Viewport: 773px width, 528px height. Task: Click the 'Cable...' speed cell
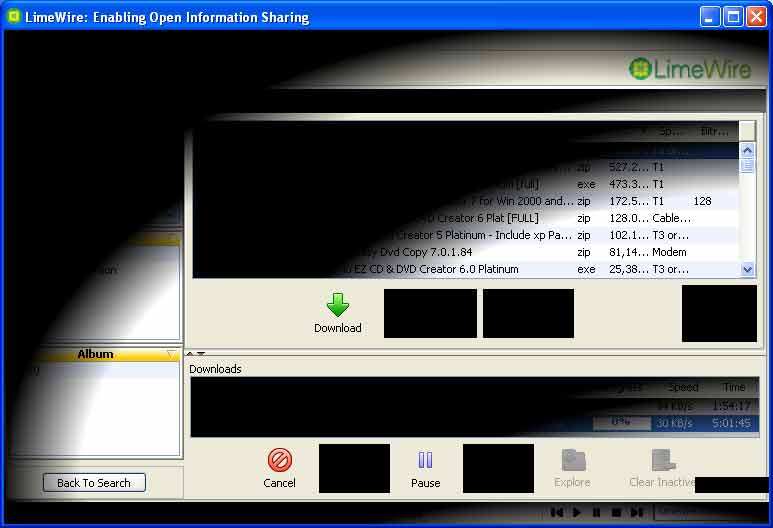tap(671, 218)
